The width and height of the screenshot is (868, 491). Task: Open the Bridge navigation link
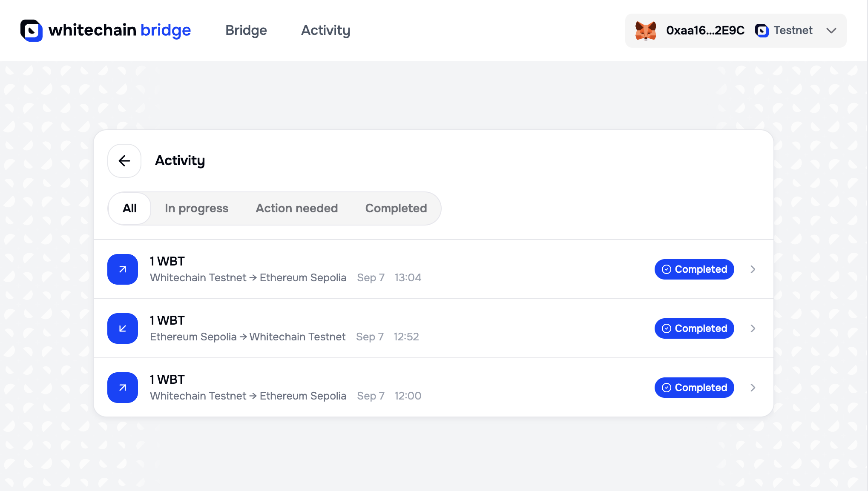click(x=246, y=30)
